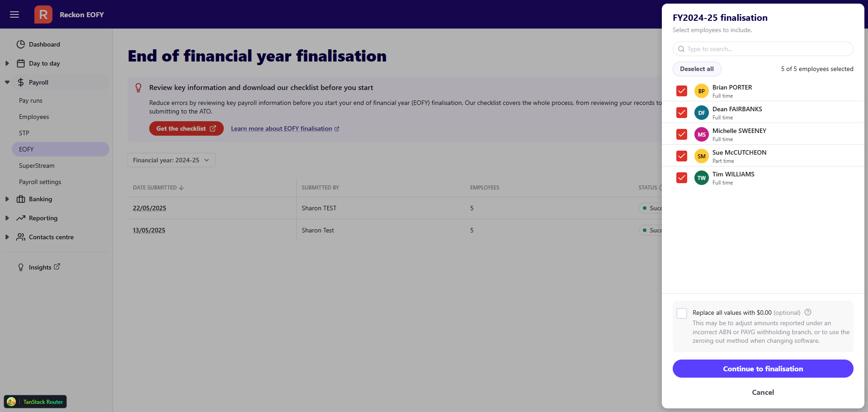Open Payroll settings in sidebar
This screenshot has height=412, width=868.
click(40, 182)
